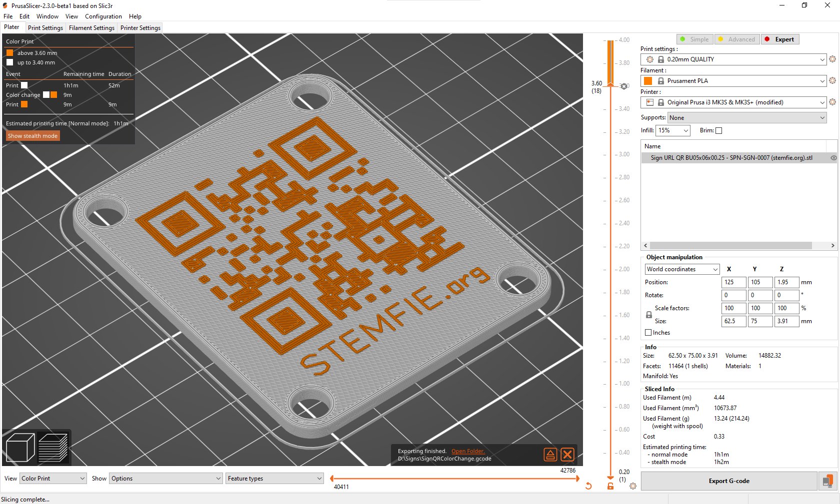This screenshot has width=840, height=504.
Task: Switch to Print Settings tab
Action: coord(45,28)
